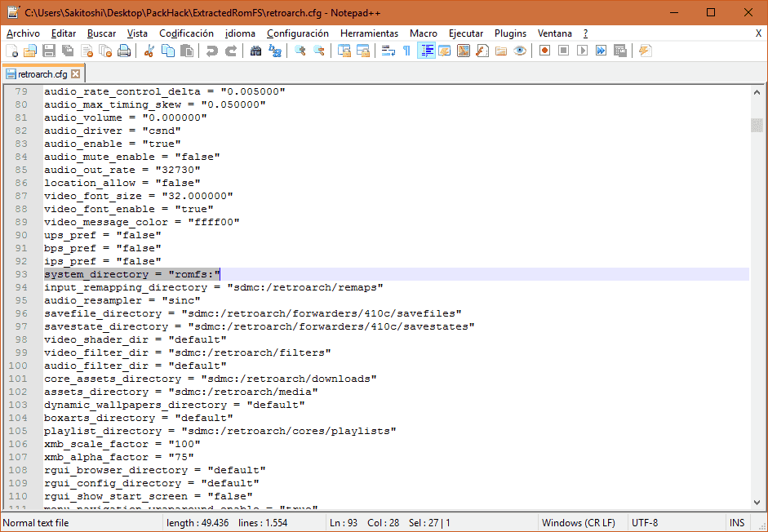The height and width of the screenshot is (532, 768).
Task: Open the Editar menu
Action: 64,33
